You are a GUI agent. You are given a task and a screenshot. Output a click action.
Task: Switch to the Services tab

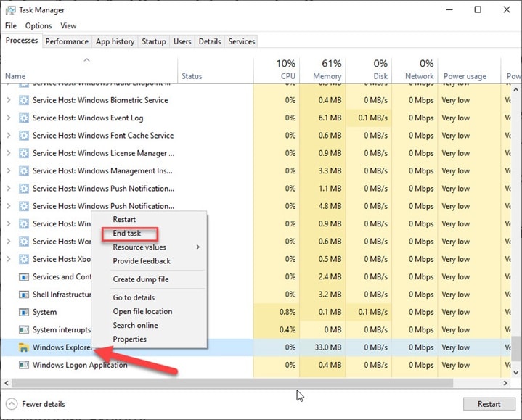(241, 41)
